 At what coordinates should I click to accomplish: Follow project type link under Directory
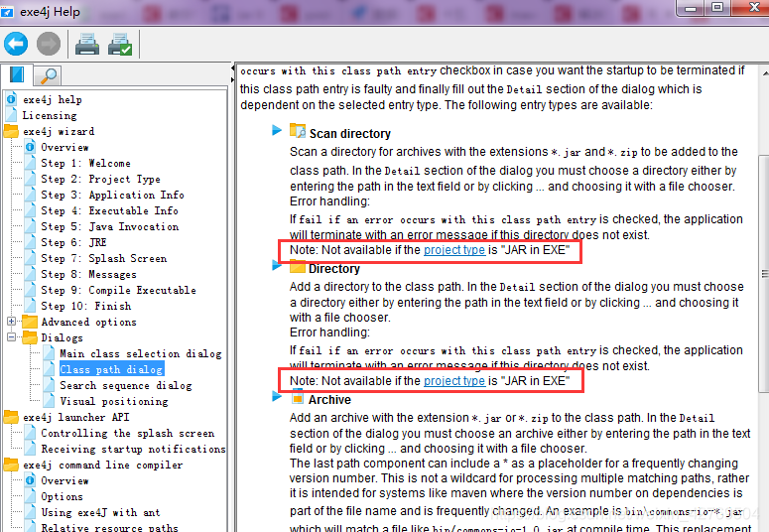(454, 381)
